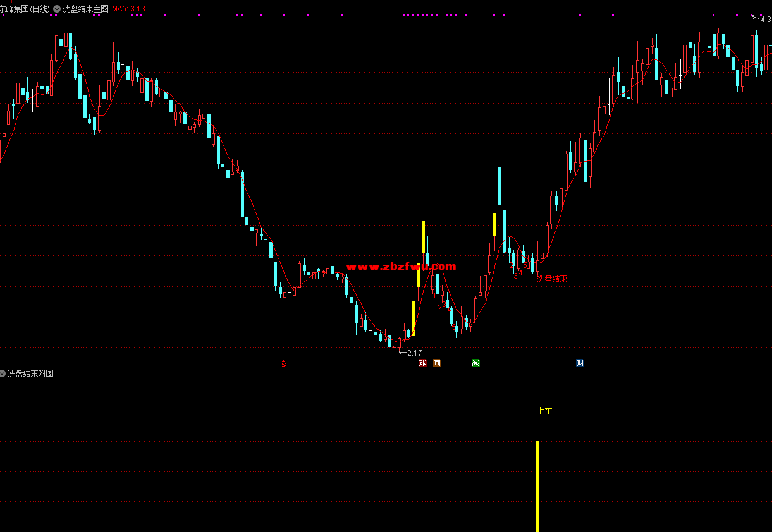Select the 洗盘结束主图 indicator label
This screenshot has width=772, height=532.
pyautogui.click(x=86, y=9)
